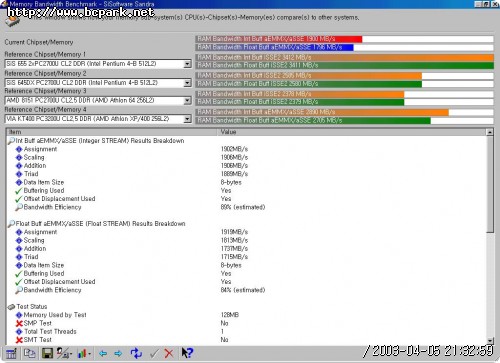Click the blue RAM Bandwidth Float Buff bar
Viewport: 500px width, 363px height.
[275, 47]
